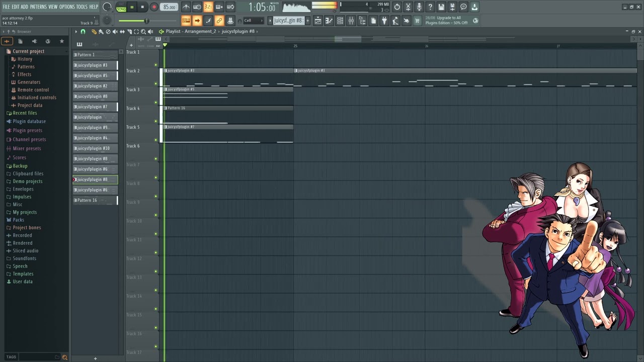Expand the Current project tree
This screenshot has width=644, height=362.
(x=28, y=51)
